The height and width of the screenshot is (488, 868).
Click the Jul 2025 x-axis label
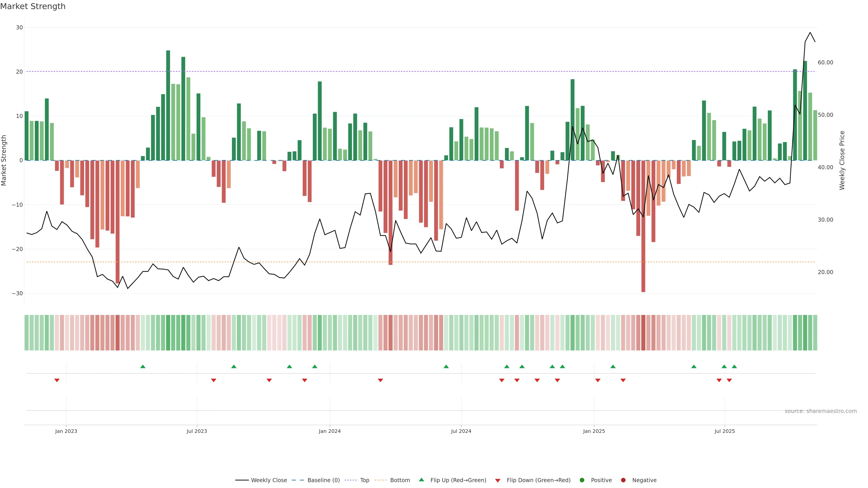pyautogui.click(x=724, y=431)
